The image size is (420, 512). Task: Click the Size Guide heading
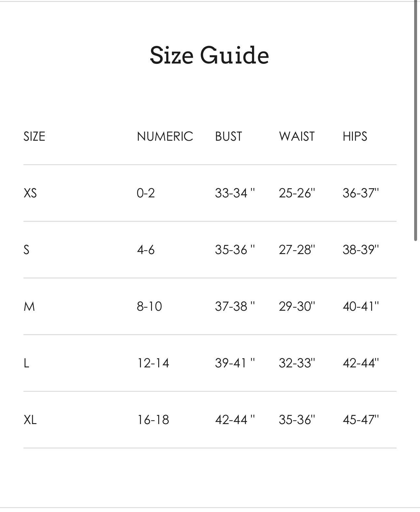click(x=209, y=55)
